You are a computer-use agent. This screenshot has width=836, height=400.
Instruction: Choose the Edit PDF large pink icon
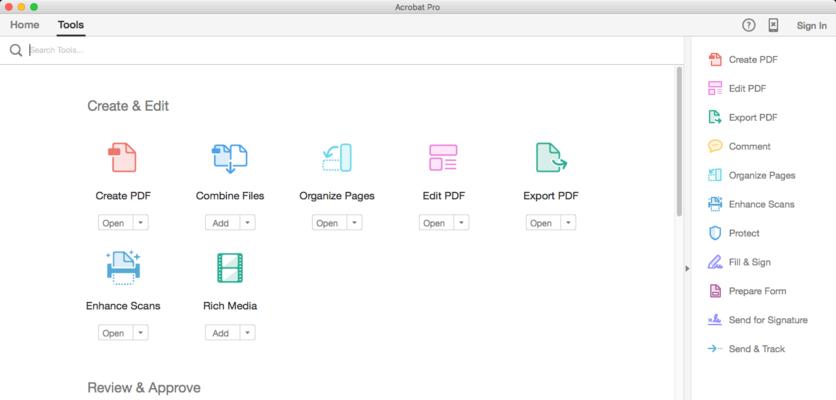point(443,157)
